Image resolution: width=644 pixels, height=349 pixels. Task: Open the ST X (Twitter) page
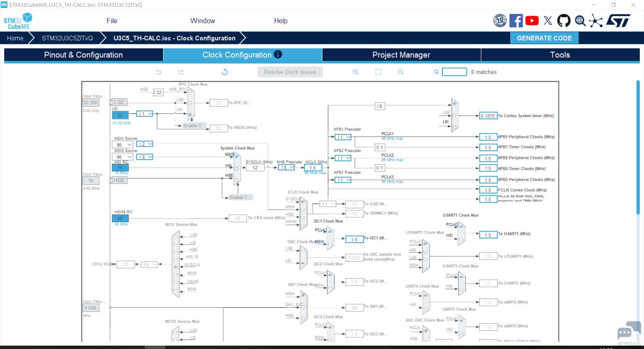[548, 21]
